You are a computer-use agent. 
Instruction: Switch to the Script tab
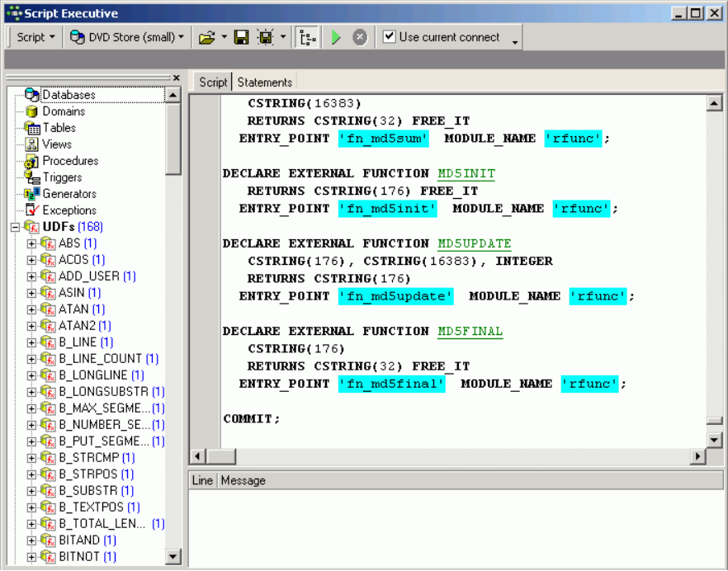(213, 82)
